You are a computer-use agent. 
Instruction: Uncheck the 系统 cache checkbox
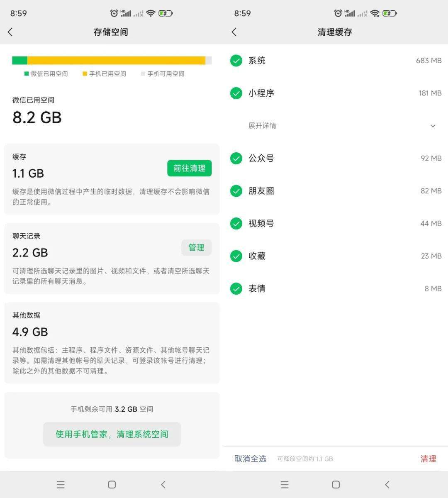click(x=236, y=61)
